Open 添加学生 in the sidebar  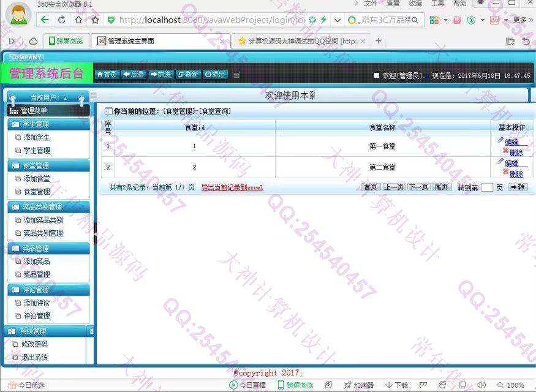click(x=36, y=137)
